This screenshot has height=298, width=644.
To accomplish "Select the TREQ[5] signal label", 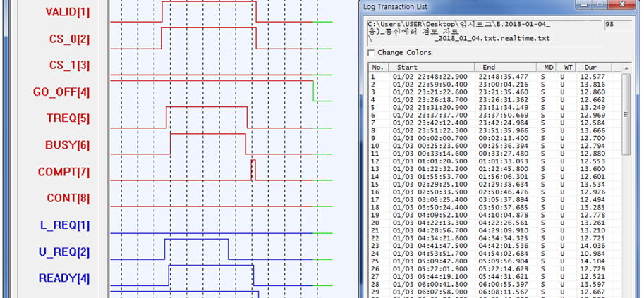I will coord(68,118).
